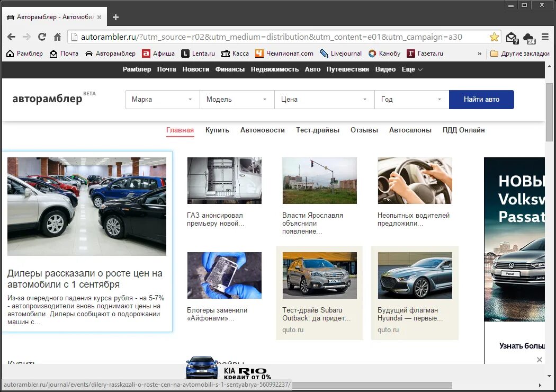Viewport: 556px width, 392px height.
Task: Click the KIA Rio credit banner
Action: click(228, 368)
